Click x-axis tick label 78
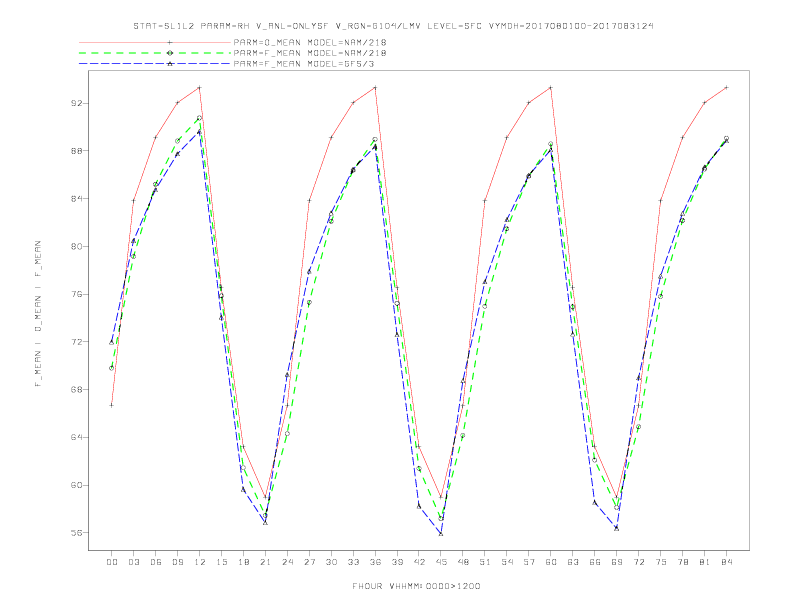Viewport: 792px width, 612px height. tap(682, 562)
